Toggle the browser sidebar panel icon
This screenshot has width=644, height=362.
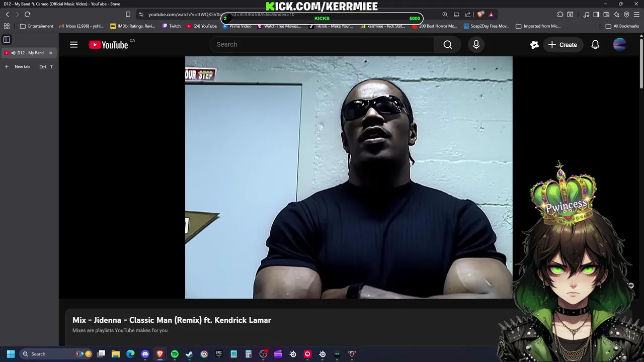click(596, 15)
